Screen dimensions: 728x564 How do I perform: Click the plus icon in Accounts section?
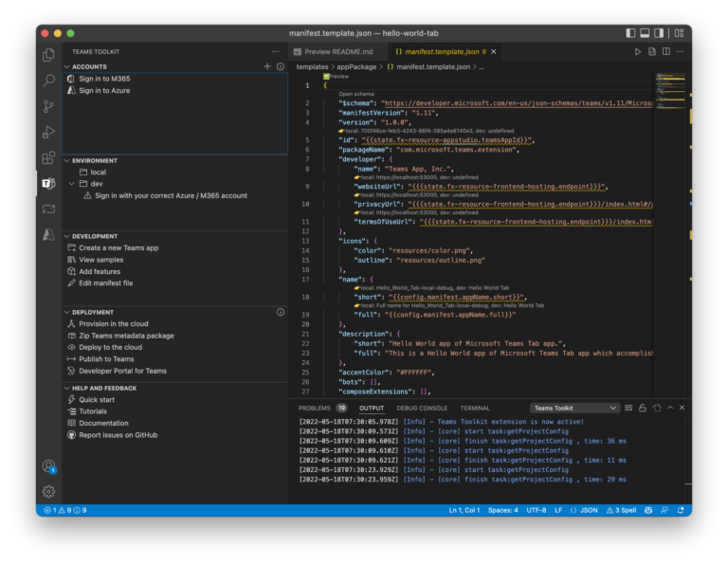click(x=267, y=66)
